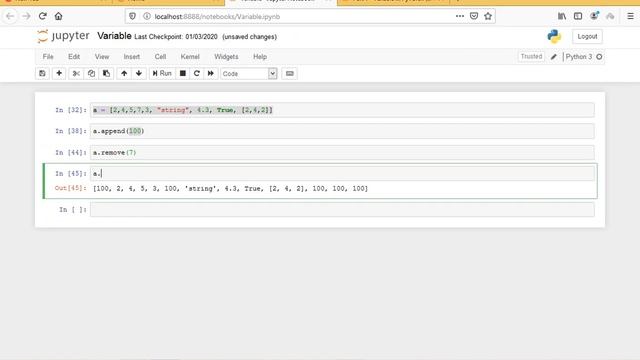This screenshot has height=360, width=640.
Task: Click the cell defining list a
Action: (x=342, y=110)
